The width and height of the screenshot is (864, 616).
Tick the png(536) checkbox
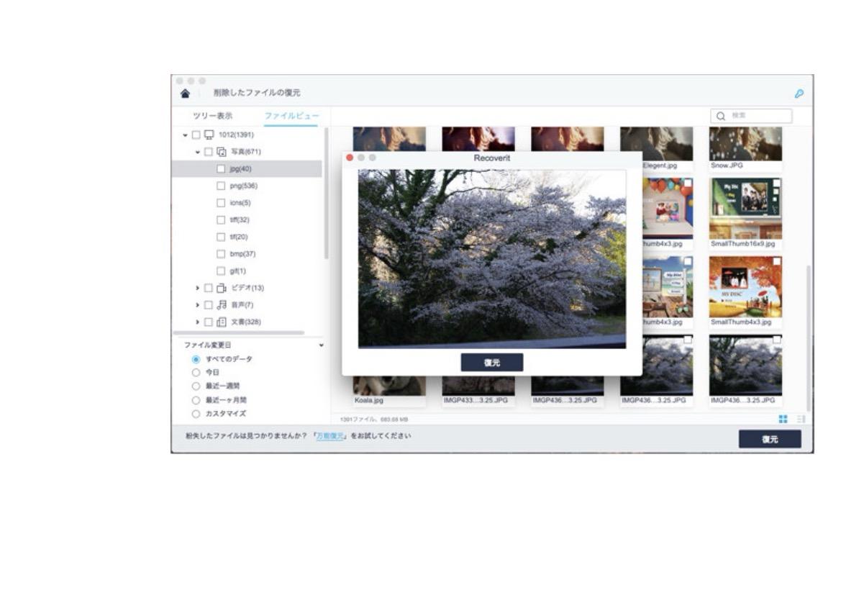pyautogui.click(x=221, y=186)
